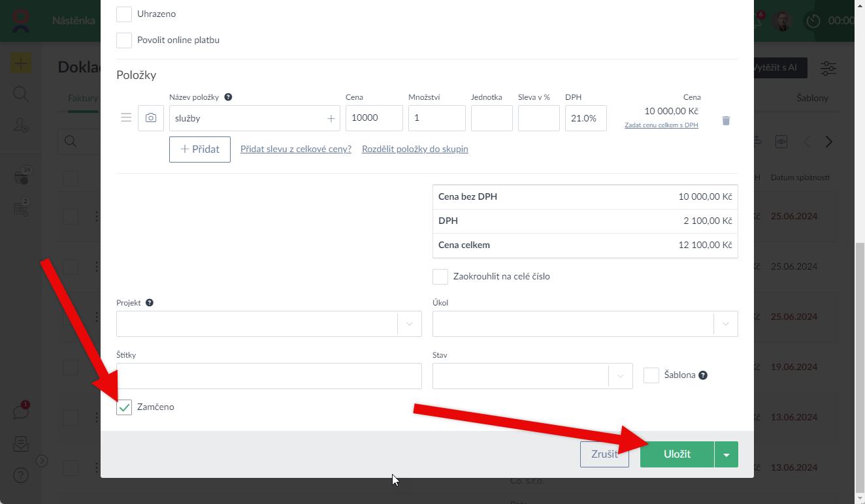
Task: Expand the Stav dropdown
Action: coord(620,376)
